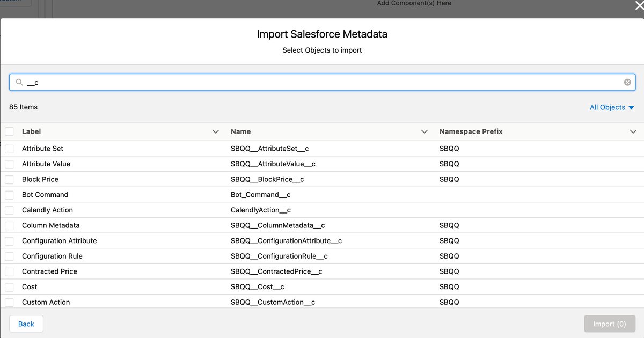Tick the Cost row checkbox
This screenshot has width=644, height=338.
pyautogui.click(x=9, y=287)
